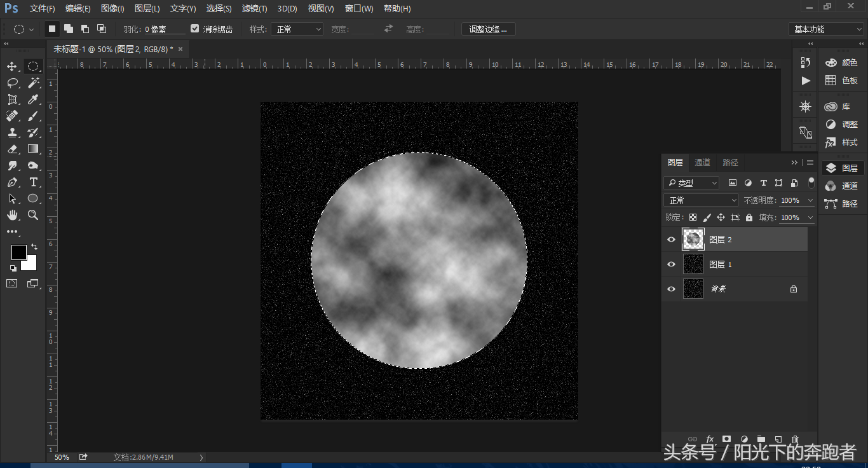Toggle layer filtering switch in Layers panel
868x468 pixels.
pos(811,182)
